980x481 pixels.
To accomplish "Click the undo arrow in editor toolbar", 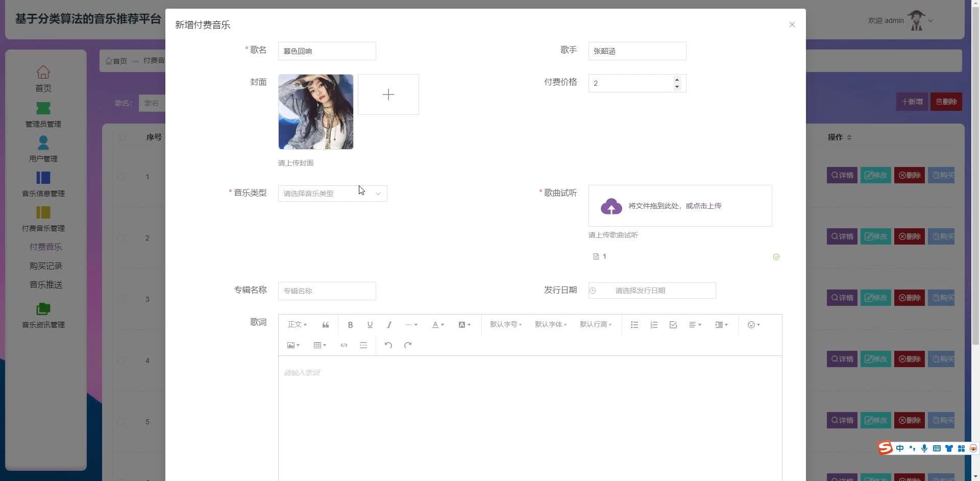I will (388, 345).
